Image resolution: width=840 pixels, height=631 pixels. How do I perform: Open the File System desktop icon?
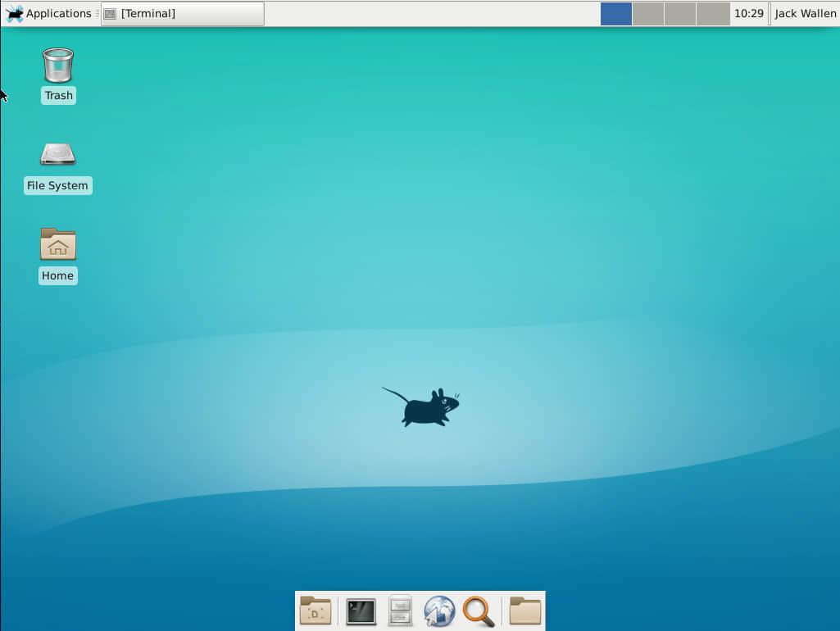click(57, 156)
